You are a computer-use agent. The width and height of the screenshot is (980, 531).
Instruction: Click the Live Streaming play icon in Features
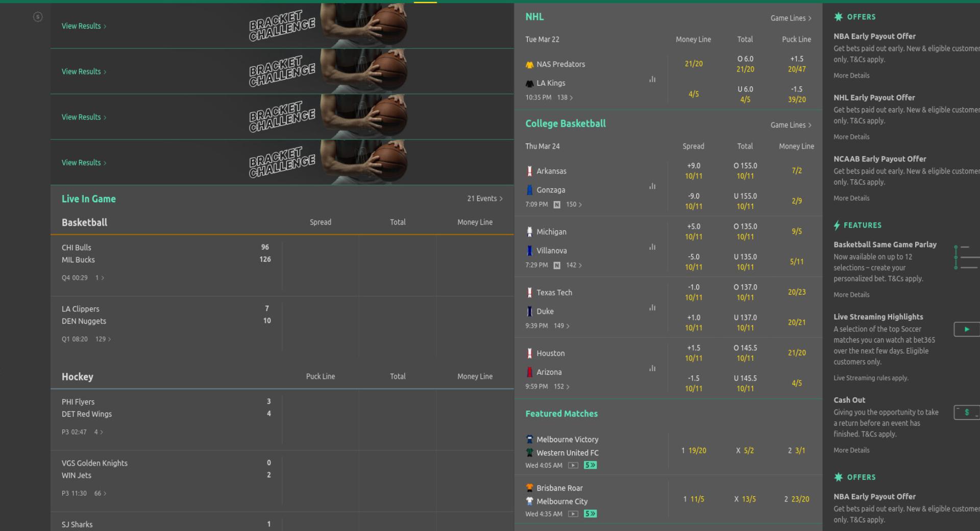[x=966, y=329]
